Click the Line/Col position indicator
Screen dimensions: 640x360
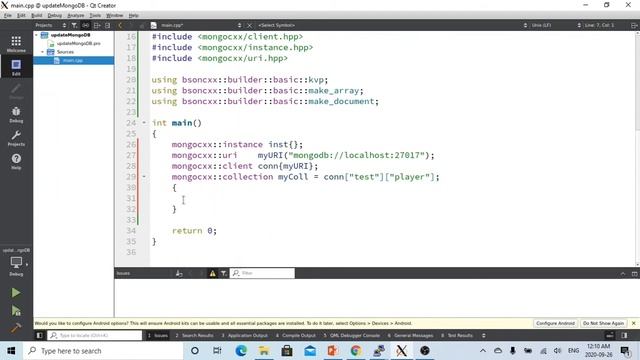pos(599,25)
